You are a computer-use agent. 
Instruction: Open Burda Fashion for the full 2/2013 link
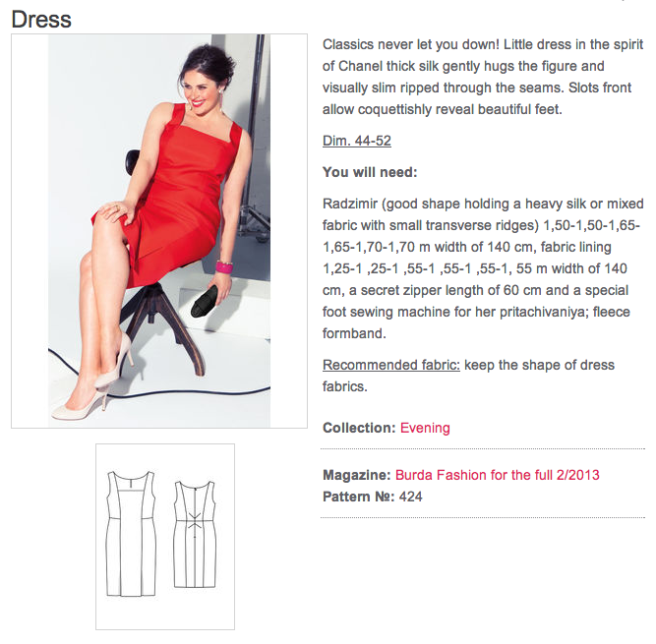(x=497, y=475)
